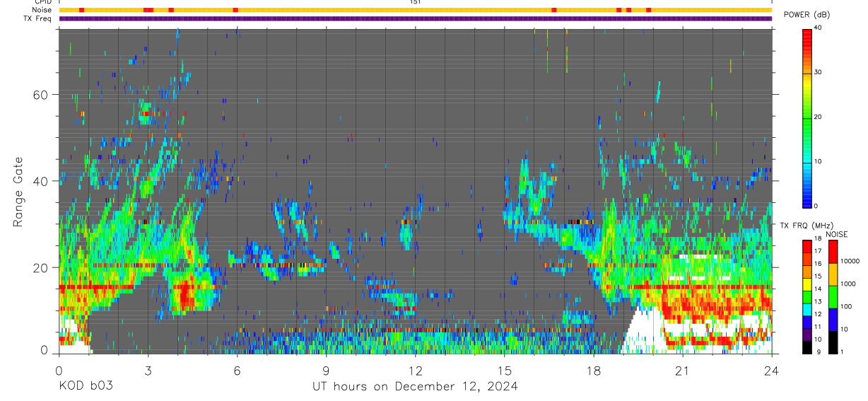The image size is (868, 401).
Task: Click the x-axis tick label 15
Action: (504, 370)
